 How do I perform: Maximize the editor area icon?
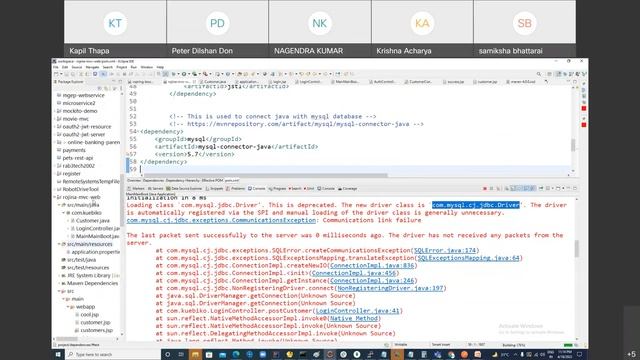pyautogui.click(x=575, y=82)
